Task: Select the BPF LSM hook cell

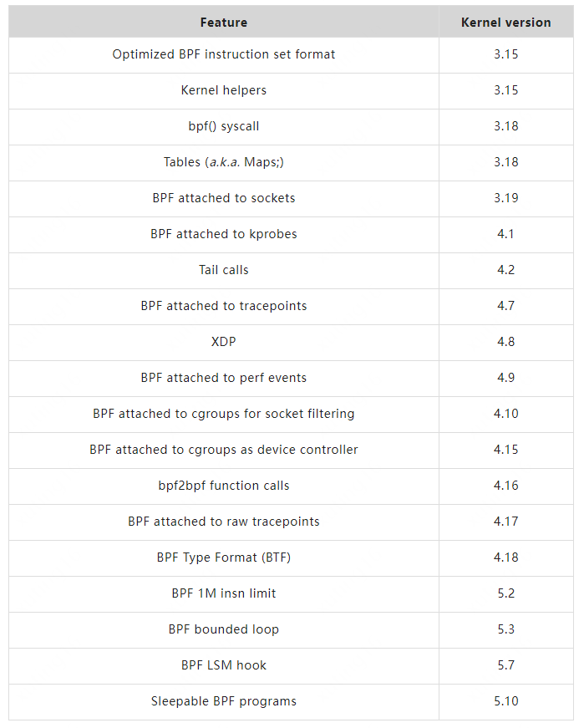Action: [x=224, y=665]
